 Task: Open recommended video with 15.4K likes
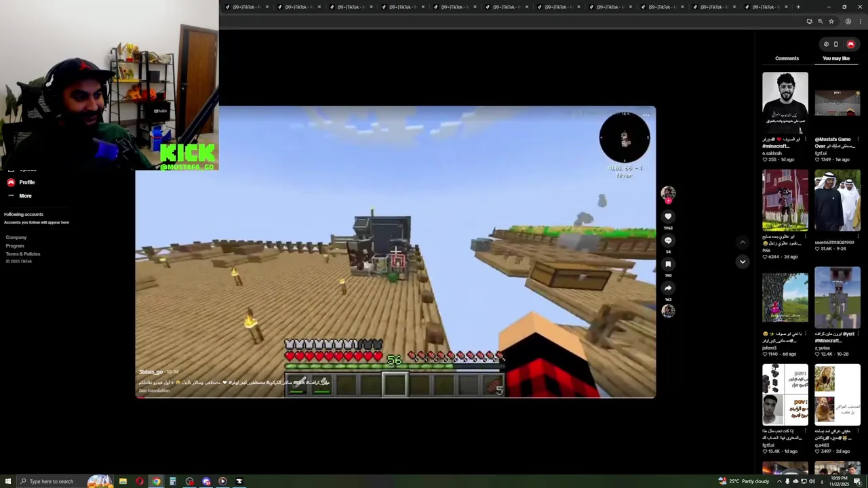[x=785, y=395]
